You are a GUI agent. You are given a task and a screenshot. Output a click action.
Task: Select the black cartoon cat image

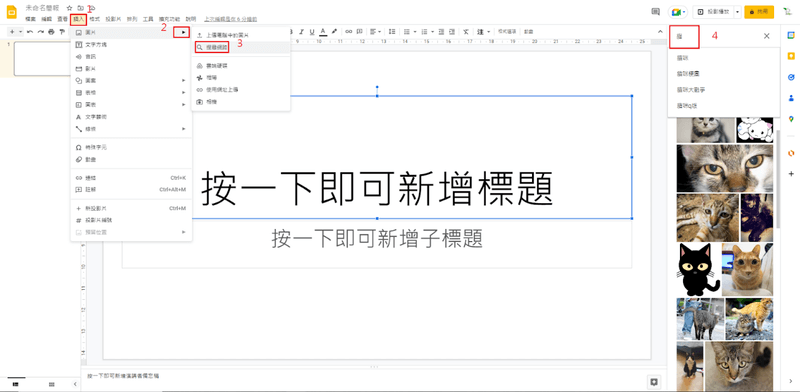(x=698, y=270)
